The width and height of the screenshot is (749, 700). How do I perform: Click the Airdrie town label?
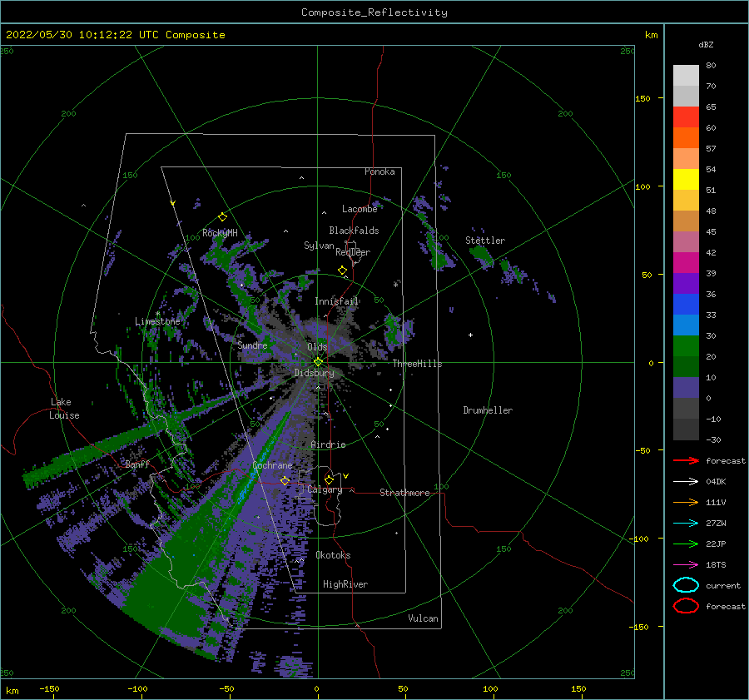(x=328, y=444)
